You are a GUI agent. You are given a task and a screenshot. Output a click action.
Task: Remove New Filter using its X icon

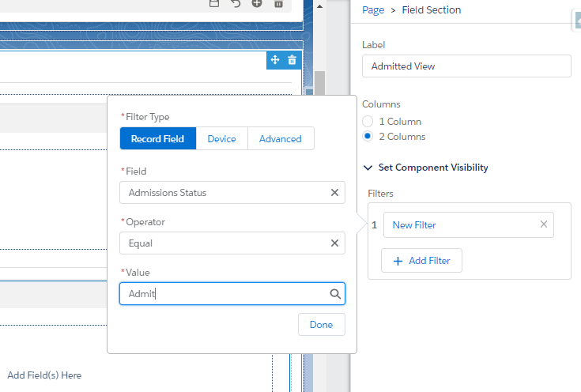(543, 224)
